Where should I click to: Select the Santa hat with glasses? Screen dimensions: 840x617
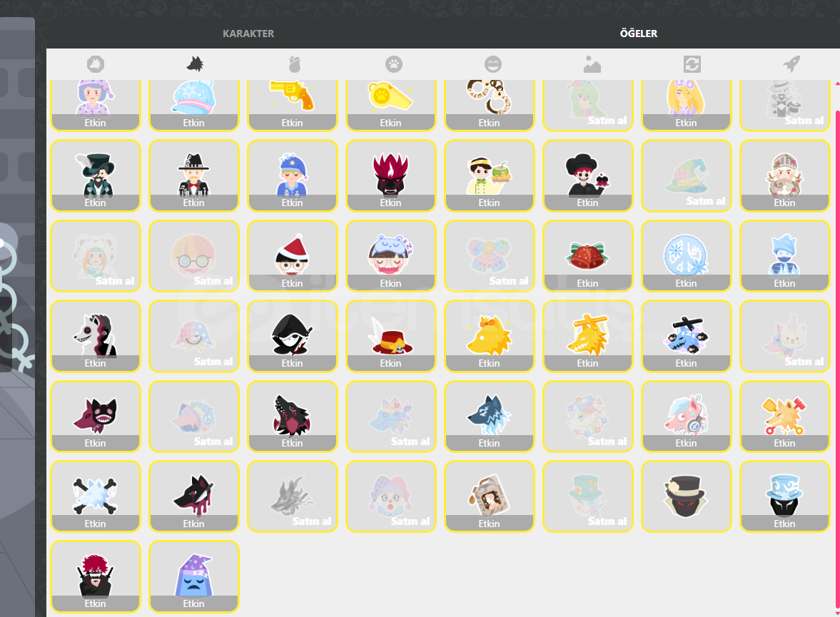tap(293, 256)
